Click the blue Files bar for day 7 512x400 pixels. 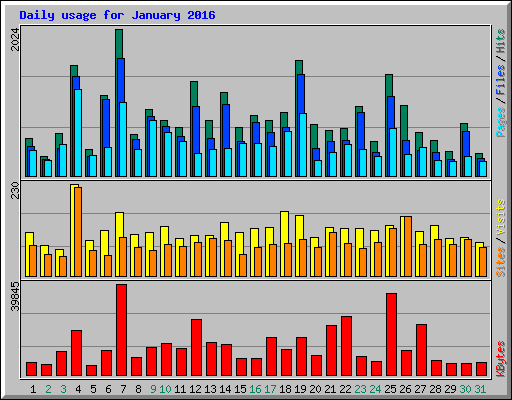tap(121, 80)
